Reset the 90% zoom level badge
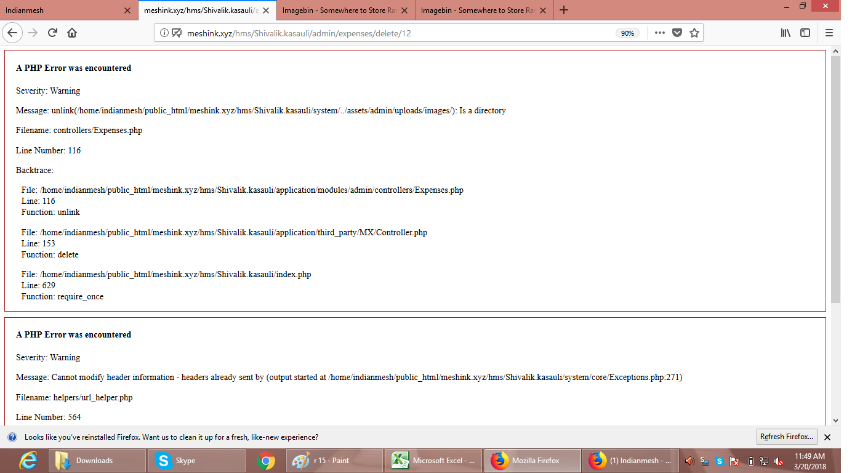Screen dimensions: 868x473 pyautogui.click(x=627, y=33)
